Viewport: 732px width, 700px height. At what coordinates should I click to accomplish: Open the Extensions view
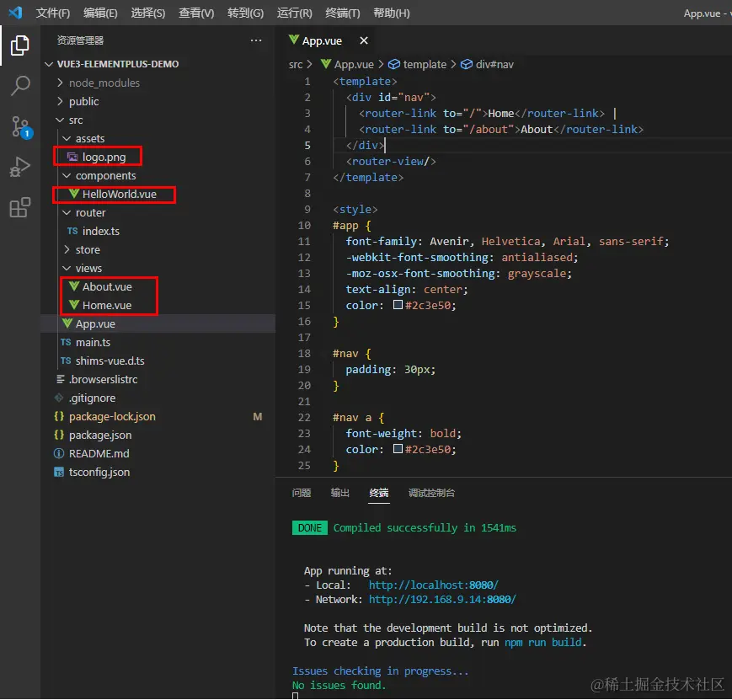20,207
